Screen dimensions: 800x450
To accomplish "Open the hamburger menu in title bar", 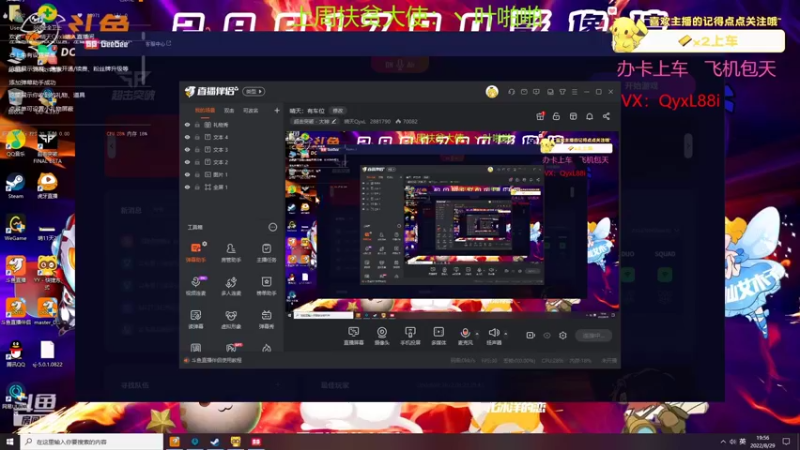I will 574,92.
